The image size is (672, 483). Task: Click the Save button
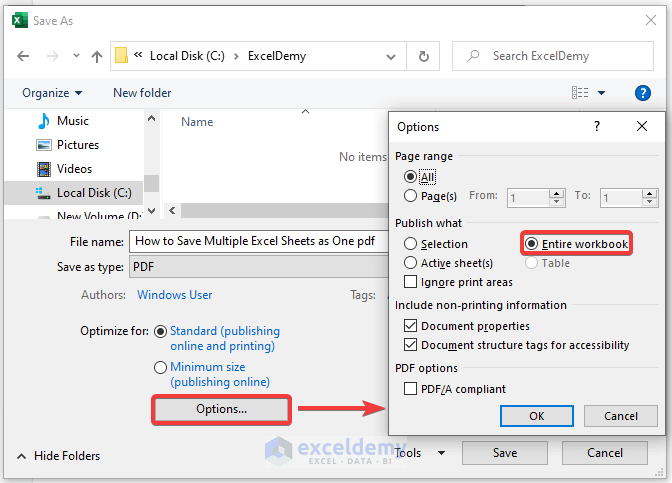pos(504,453)
